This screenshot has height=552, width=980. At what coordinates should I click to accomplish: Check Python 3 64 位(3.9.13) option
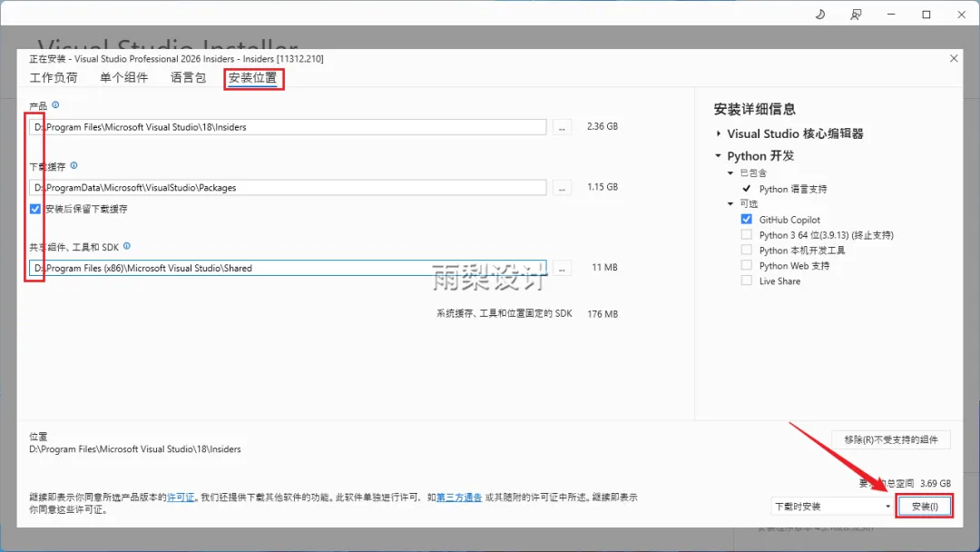pyautogui.click(x=746, y=234)
